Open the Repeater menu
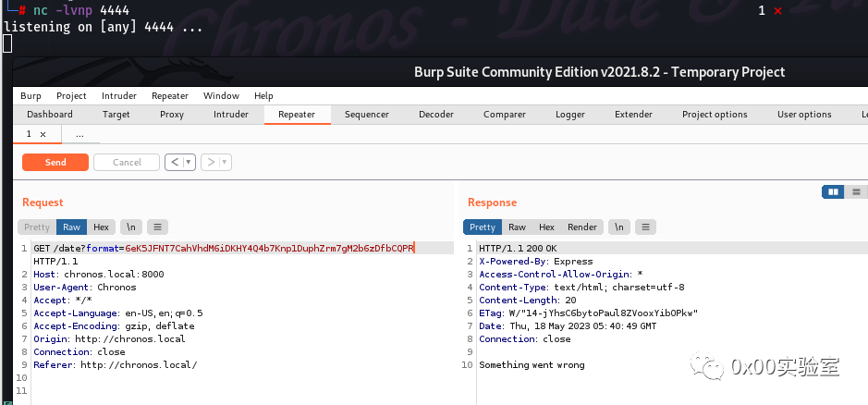This screenshot has height=405, width=868. (170, 96)
